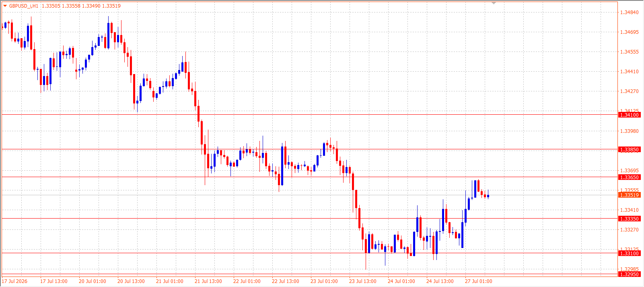Click the 1.33980 price scale value
644x287 pixels.
tap(629, 131)
